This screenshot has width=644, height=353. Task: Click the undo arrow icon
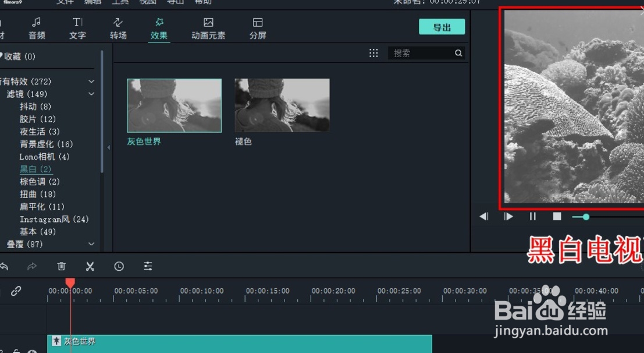click(x=4, y=267)
